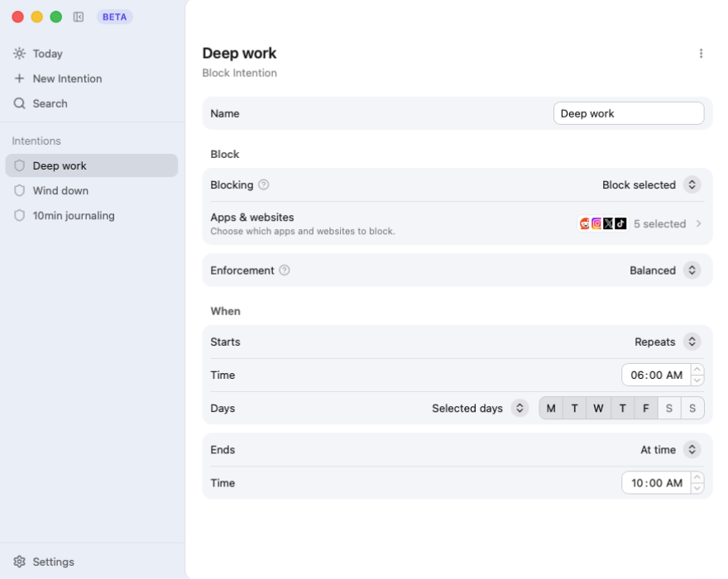
Task: Toggle Wednesday in the days selector
Action: pyautogui.click(x=598, y=409)
